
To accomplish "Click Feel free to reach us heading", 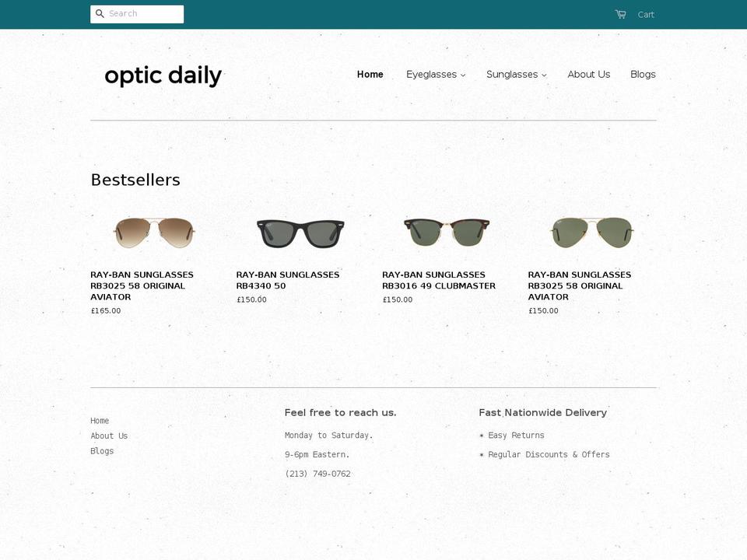I will coord(341,412).
